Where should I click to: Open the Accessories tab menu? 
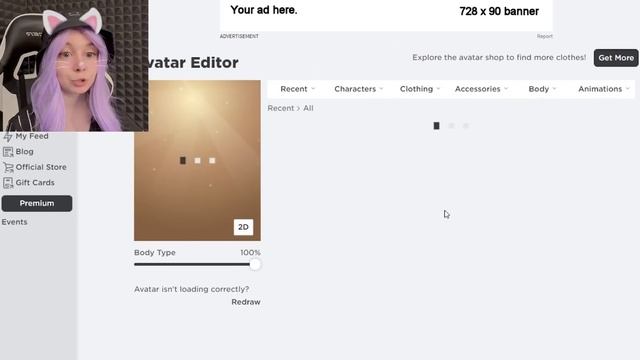(x=481, y=89)
